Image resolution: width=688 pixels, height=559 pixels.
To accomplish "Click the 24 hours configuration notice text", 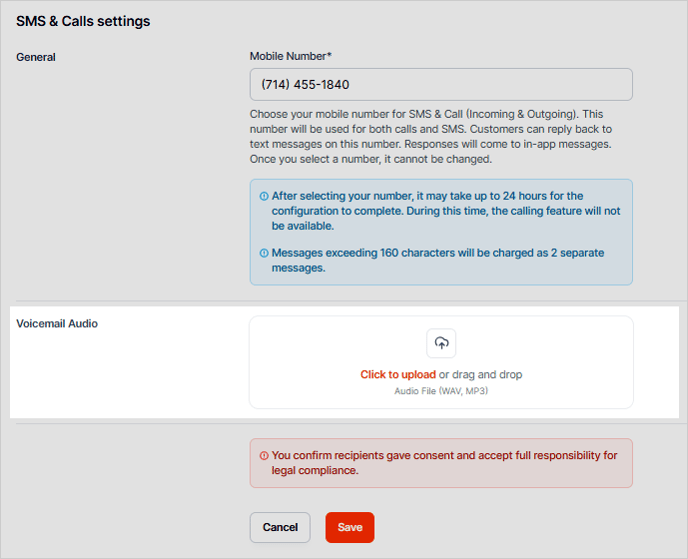I will tap(446, 211).
